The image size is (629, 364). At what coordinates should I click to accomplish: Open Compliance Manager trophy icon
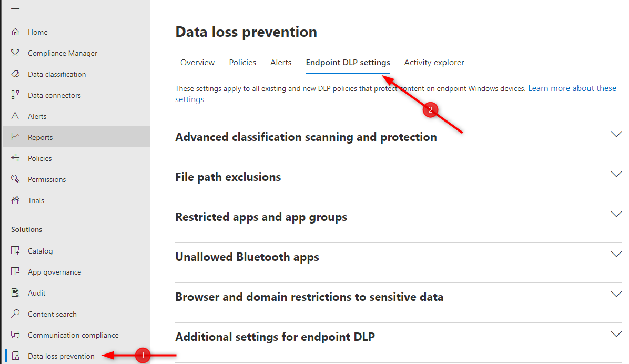pyautogui.click(x=15, y=53)
